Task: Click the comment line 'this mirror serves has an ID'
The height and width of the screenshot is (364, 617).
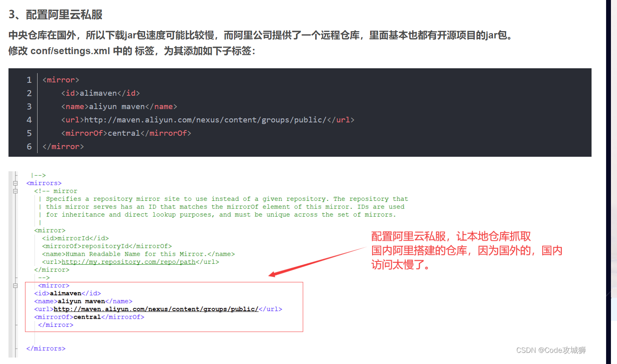Action: [x=225, y=207]
